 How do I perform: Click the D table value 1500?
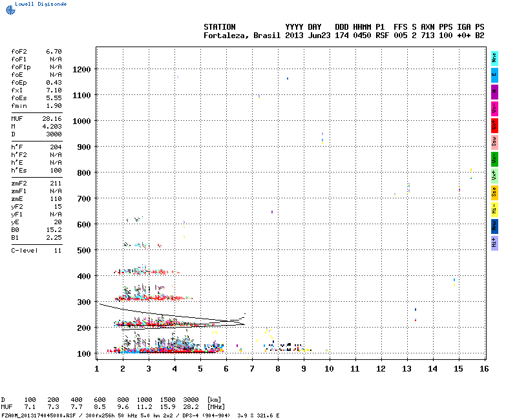[167, 399]
